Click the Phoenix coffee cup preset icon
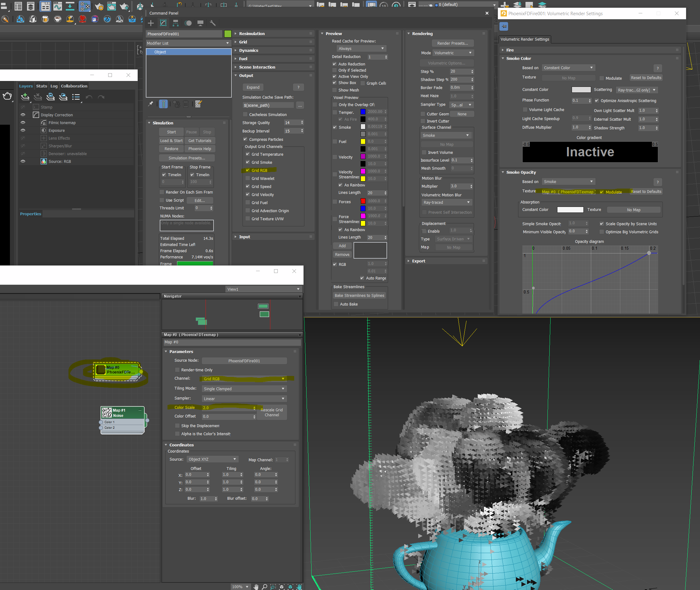This screenshot has width=700, height=590. pyautogui.click(x=58, y=19)
